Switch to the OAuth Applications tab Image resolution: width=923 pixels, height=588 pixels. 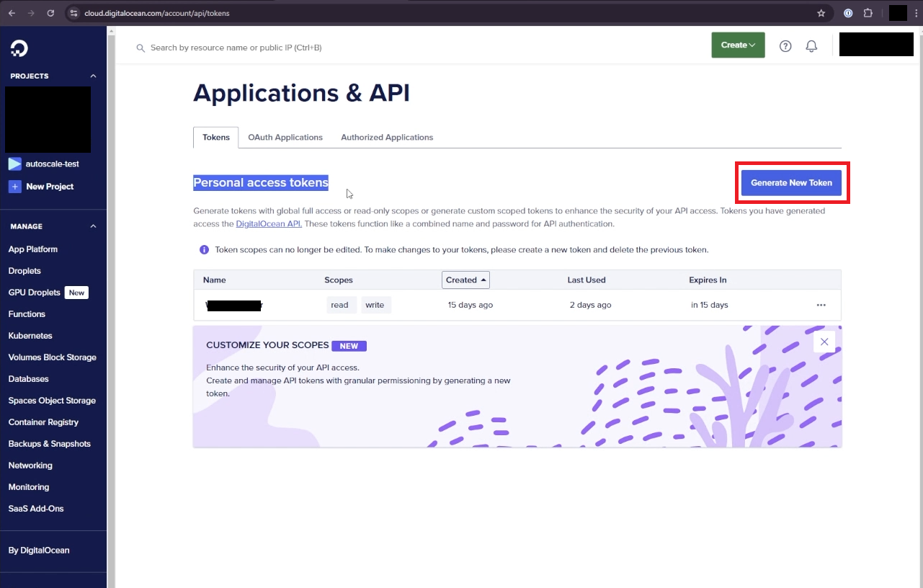pos(285,137)
